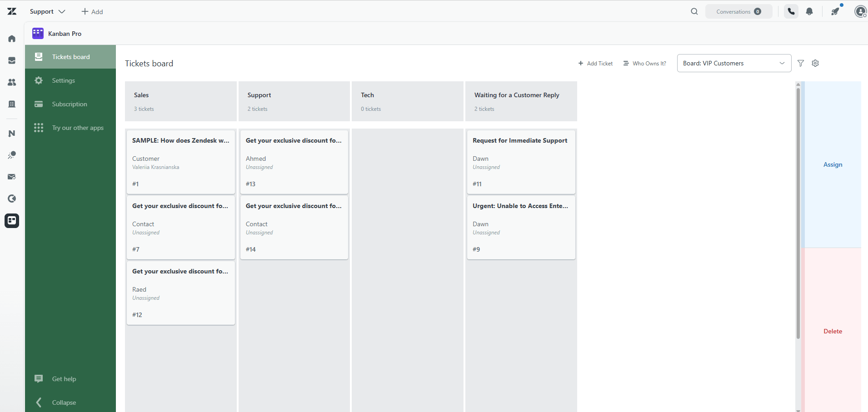Viewport: 868px width, 412px height.
Task: Open Try our other apps menu item
Action: pos(70,128)
